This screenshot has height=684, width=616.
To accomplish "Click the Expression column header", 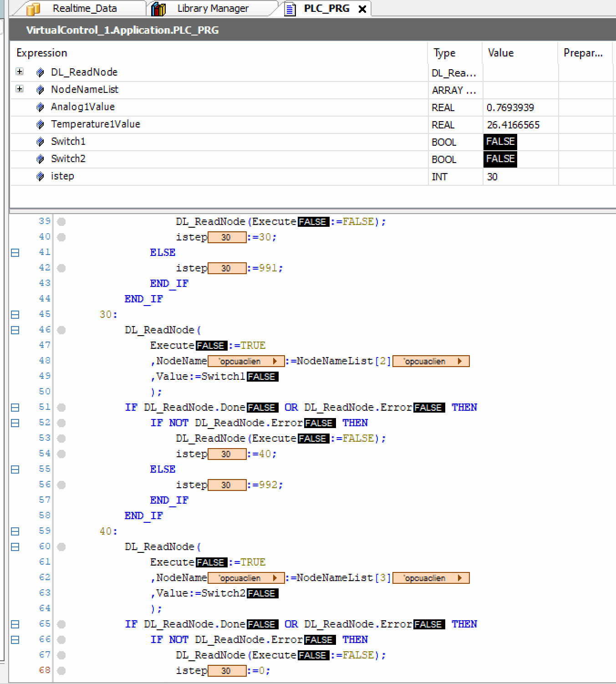I will [x=219, y=53].
